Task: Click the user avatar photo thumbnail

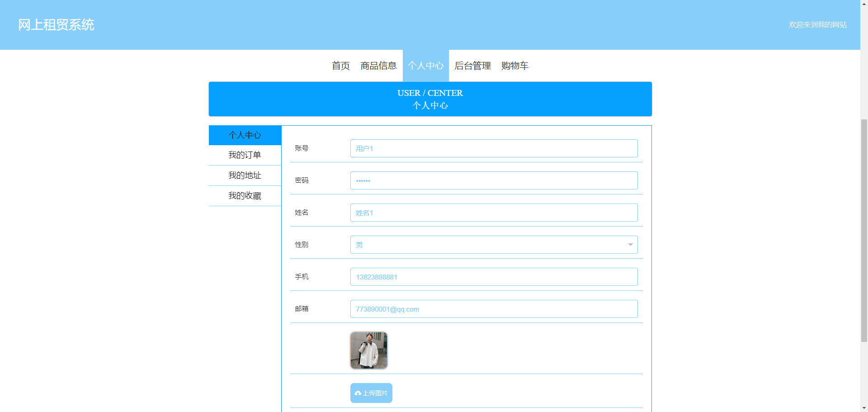Action: coord(369,350)
